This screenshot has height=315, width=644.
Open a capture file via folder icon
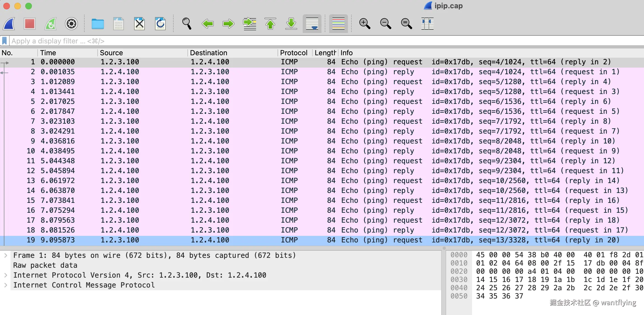point(98,24)
